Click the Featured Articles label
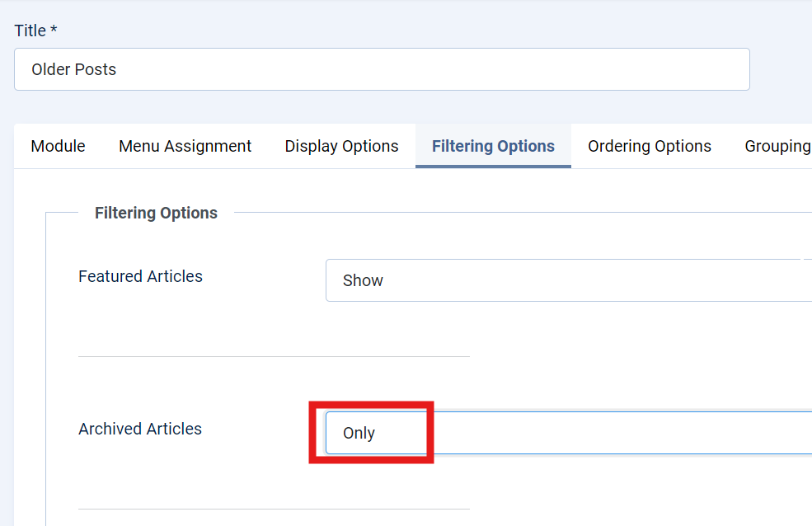 [140, 276]
